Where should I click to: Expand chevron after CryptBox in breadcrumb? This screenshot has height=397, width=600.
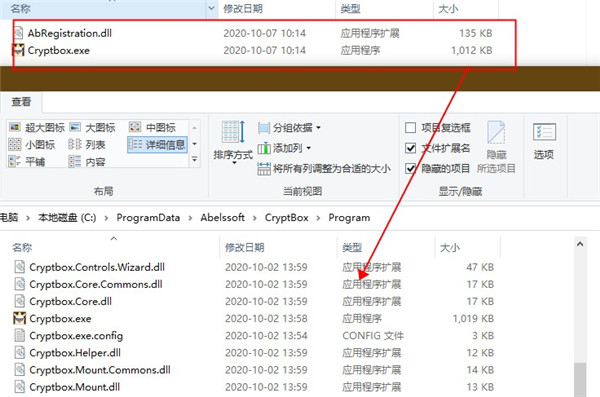(318, 218)
